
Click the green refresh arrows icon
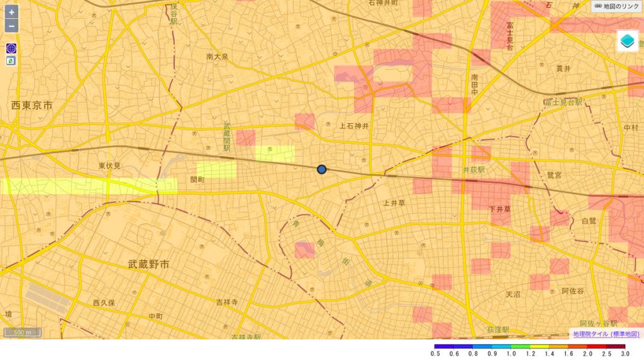[x=11, y=61]
